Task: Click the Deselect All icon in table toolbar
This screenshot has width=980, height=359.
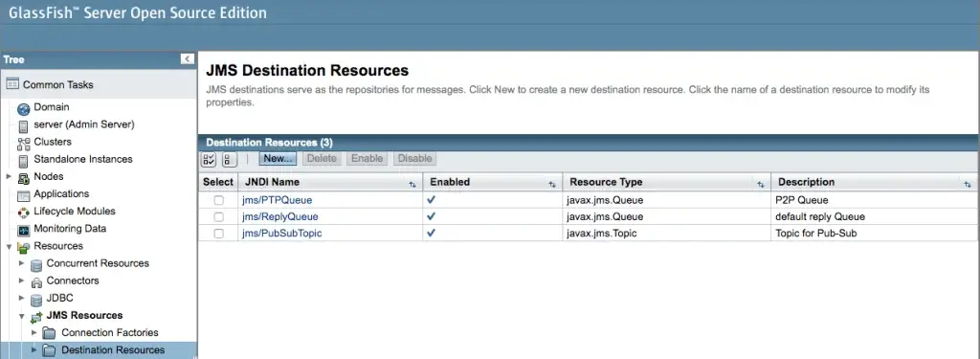Action: (x=230, y=159)
